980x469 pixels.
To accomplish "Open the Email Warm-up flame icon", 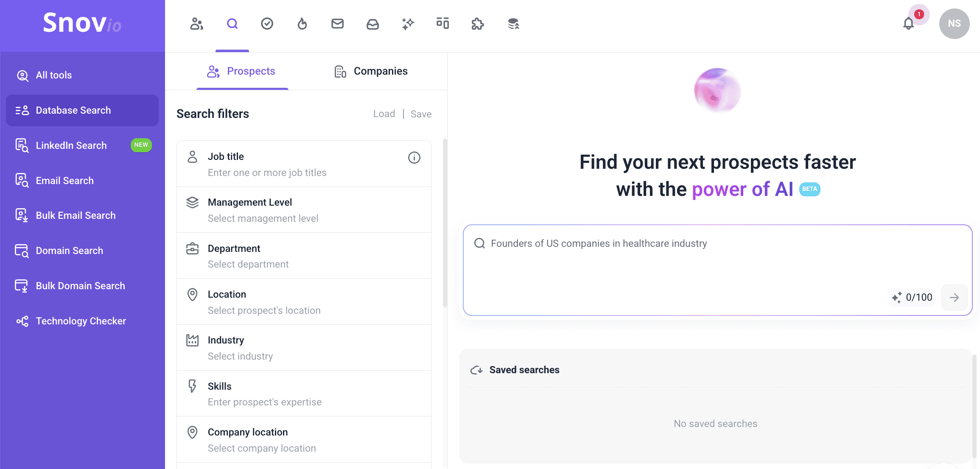I will tap(302, 24).
